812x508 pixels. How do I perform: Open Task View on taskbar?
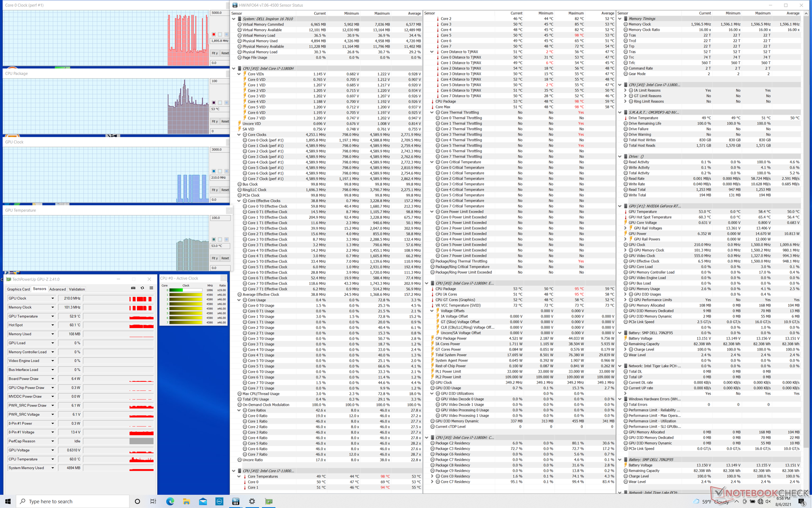(153, 501)
